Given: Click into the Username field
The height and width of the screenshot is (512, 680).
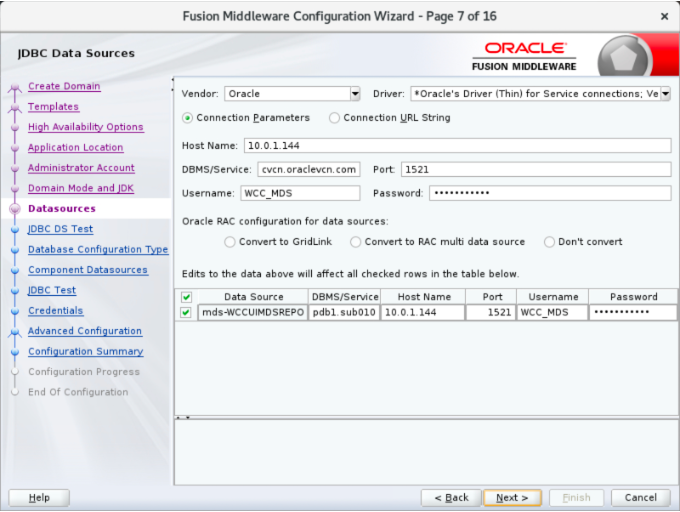Looking at the screenshot, I should (x=300, y=193).
